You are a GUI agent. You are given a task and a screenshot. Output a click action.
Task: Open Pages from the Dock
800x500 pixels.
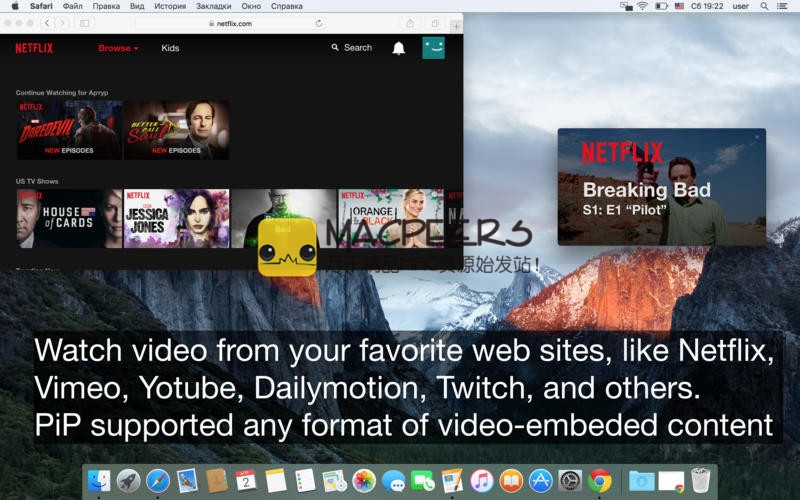click(452, 481)
